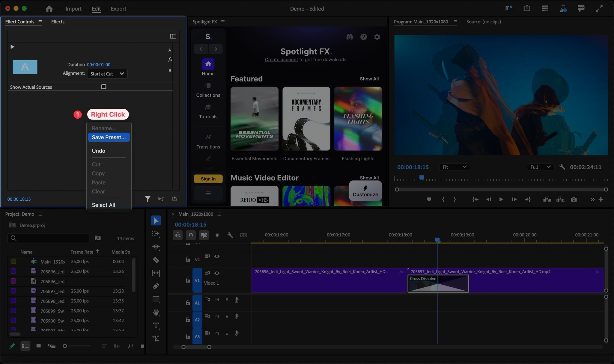Select the Rectangle tool
Image resolution: width=614 pixels, height=364 pixels.
pos(156,299)
